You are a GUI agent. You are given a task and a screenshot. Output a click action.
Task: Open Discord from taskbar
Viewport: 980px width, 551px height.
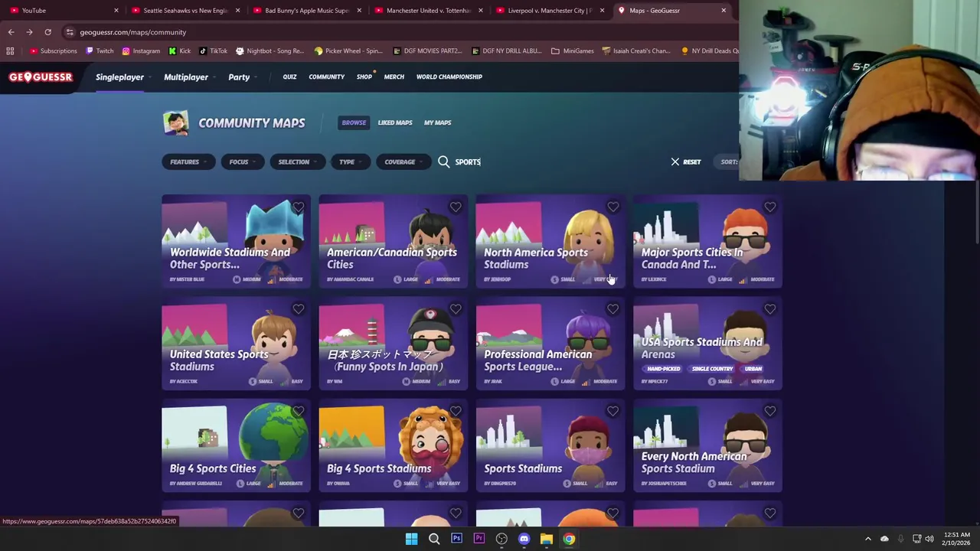(x=524, y=539)
